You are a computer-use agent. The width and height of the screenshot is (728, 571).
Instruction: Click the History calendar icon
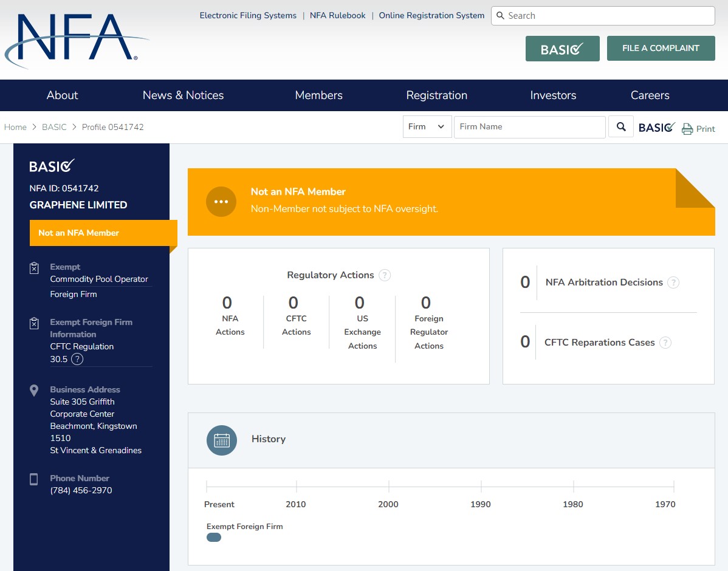click(x=222, y=440)
